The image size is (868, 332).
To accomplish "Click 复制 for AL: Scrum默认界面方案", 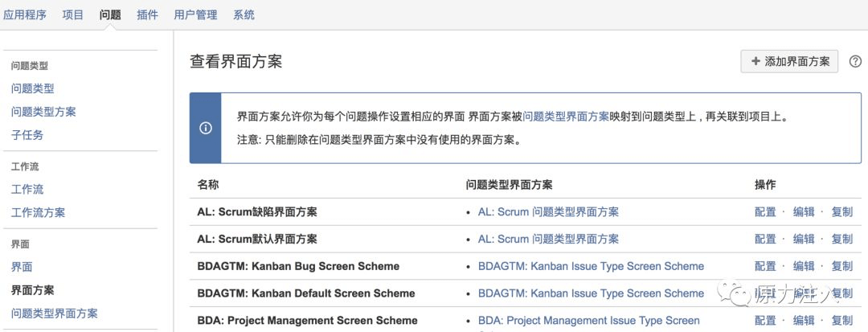I will point(842,239).
